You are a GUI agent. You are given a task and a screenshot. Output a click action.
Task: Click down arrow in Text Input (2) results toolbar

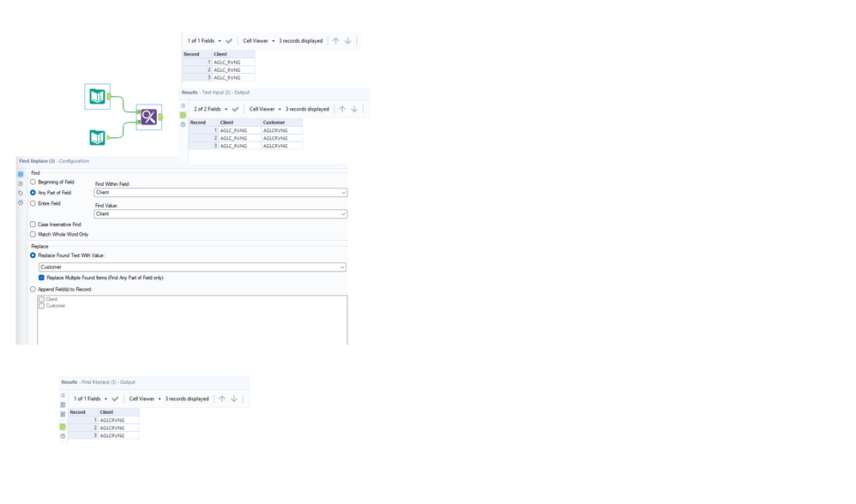click(354, 109)
